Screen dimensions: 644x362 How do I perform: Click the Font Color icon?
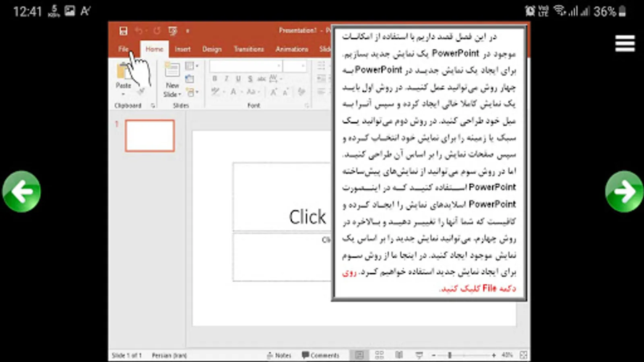click(234, 92)
